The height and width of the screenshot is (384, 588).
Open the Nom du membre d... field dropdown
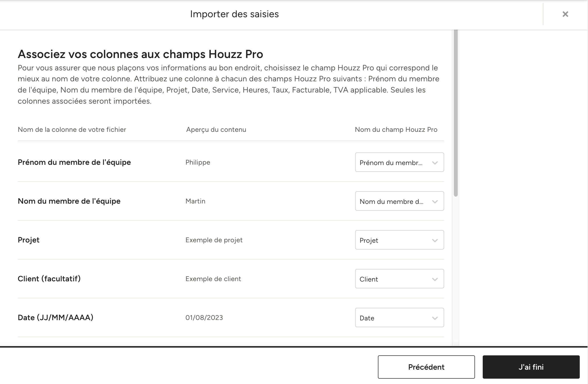400,201
